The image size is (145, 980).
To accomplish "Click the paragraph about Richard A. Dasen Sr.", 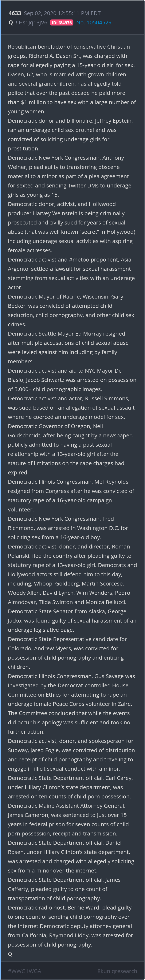I will point(72,79).
